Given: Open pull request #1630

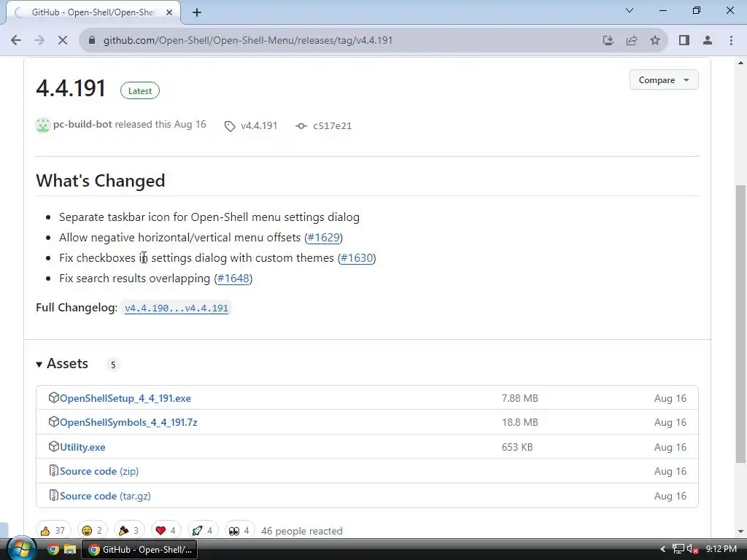Looking at the screenshot, I should pyautogui.click(x=357, y=257).
